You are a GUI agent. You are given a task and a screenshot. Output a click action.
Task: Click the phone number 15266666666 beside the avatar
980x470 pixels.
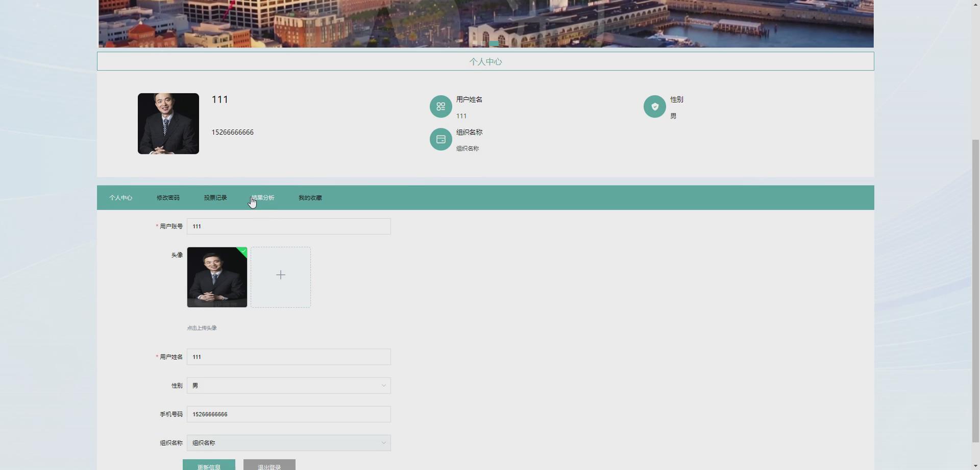pos(233,132)
